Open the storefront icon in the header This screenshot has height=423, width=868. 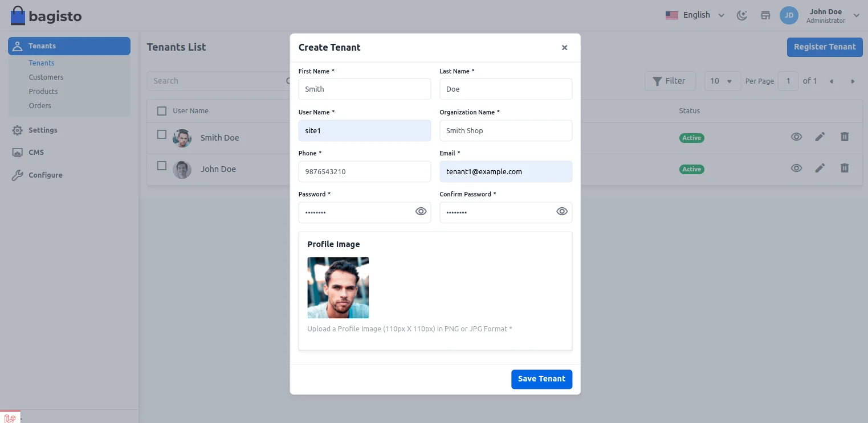coord(765,15)
